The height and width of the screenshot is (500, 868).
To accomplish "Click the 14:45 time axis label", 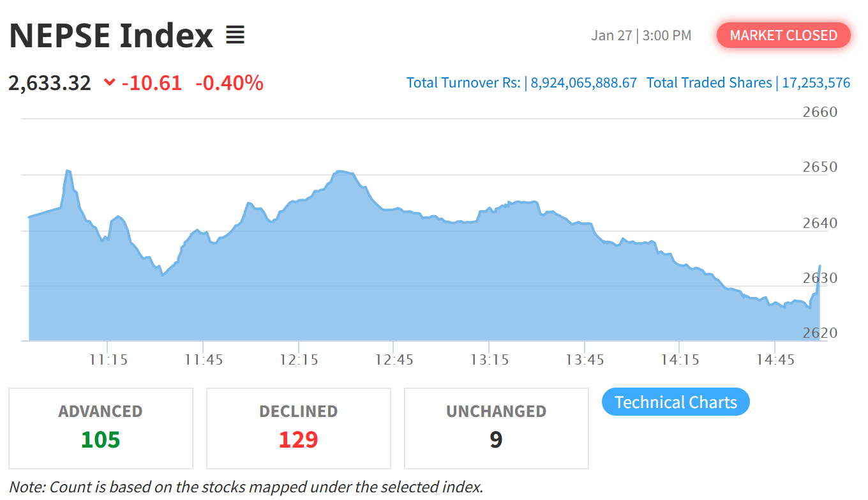I will point(775,360).
